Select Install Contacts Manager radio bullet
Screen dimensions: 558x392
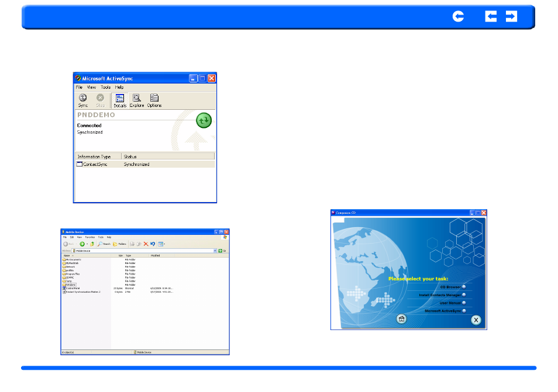[x=464, y=295]
